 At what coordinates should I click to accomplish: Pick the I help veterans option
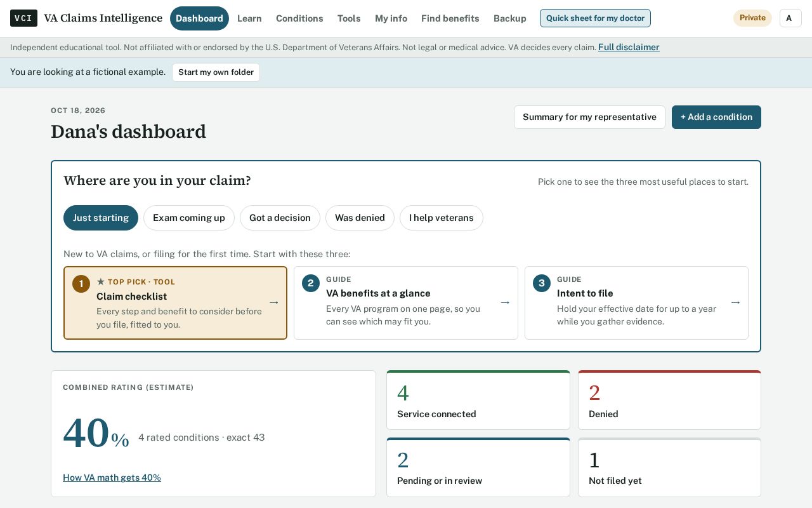442,218
